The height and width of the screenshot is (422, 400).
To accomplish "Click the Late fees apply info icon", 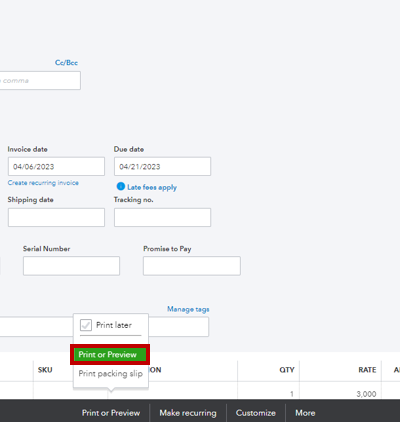I will click(x=121, y=186).
